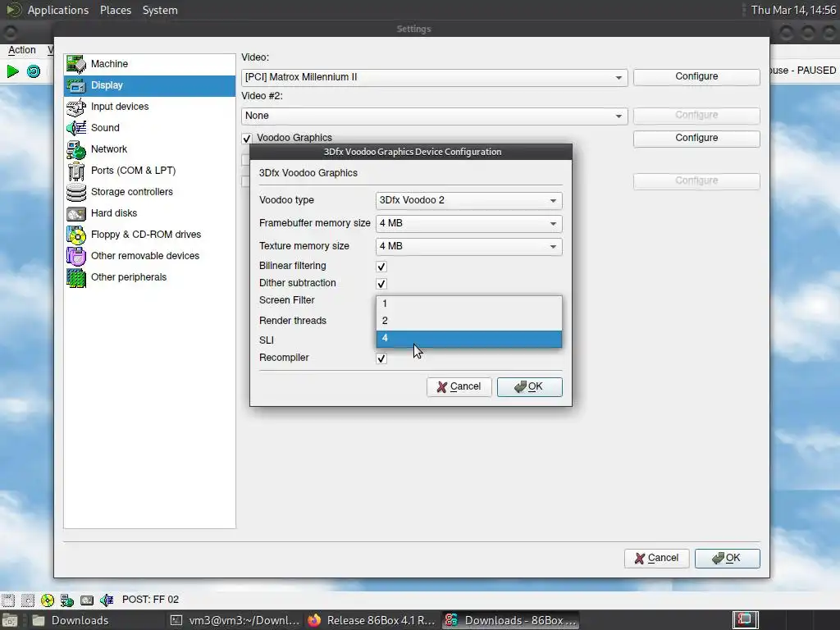
Task: Open the Hard disks icon in sidebar
Action: [76, 214]
